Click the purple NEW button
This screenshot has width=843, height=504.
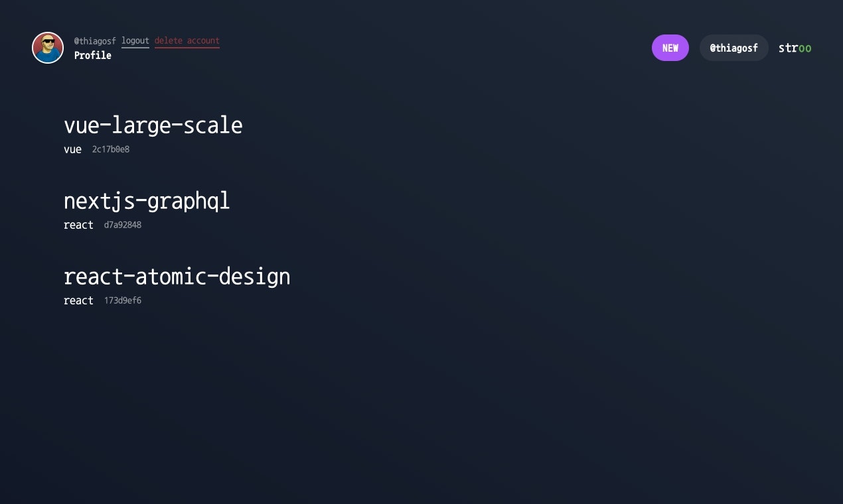pos(670,48)
